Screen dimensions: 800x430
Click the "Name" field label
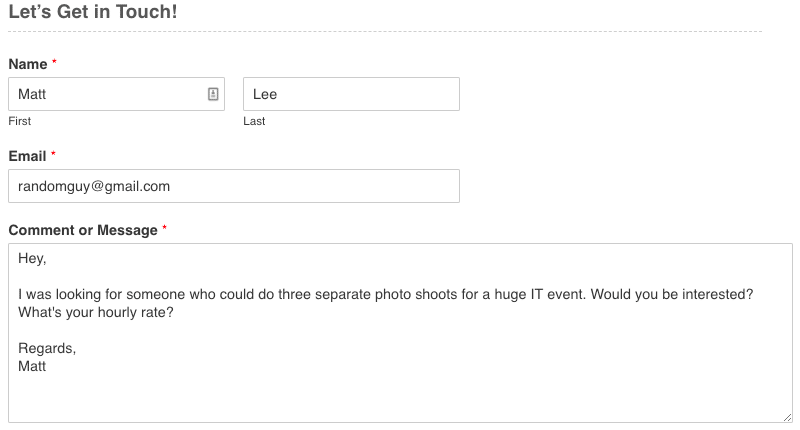(28, 64)
